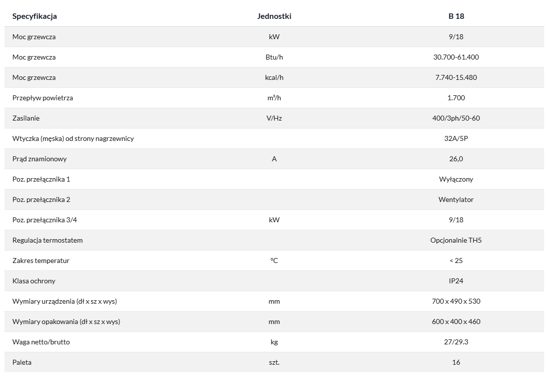Click the 27/29.3 weight value

[x=456, y=342]
